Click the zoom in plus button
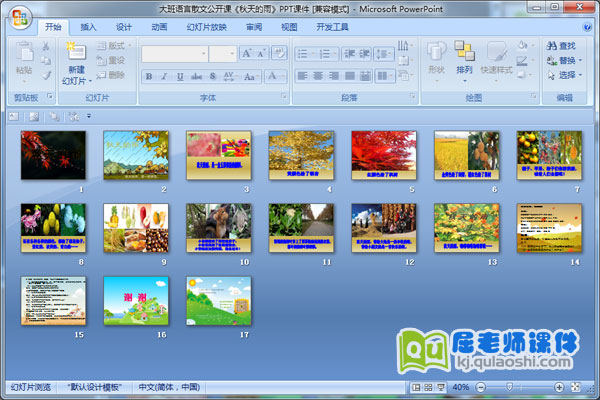This screenshot has width=600, height=400. [558, 387]
